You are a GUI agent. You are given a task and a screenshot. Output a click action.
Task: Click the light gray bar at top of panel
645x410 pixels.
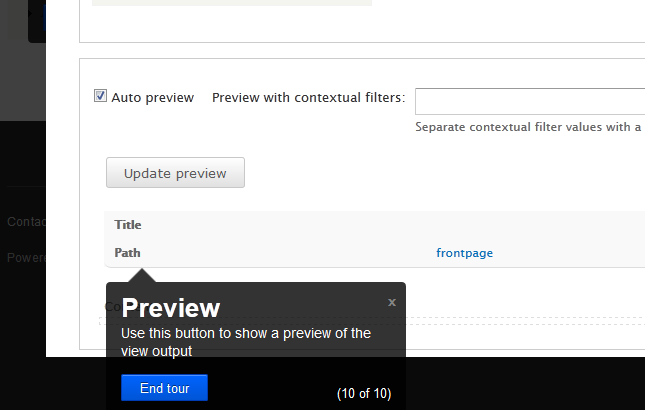pos(232,3)
